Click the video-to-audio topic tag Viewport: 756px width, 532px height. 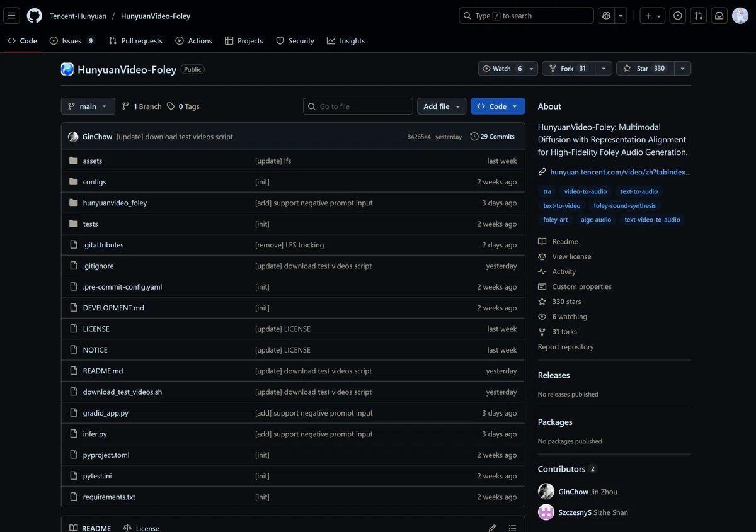[585, 191]
